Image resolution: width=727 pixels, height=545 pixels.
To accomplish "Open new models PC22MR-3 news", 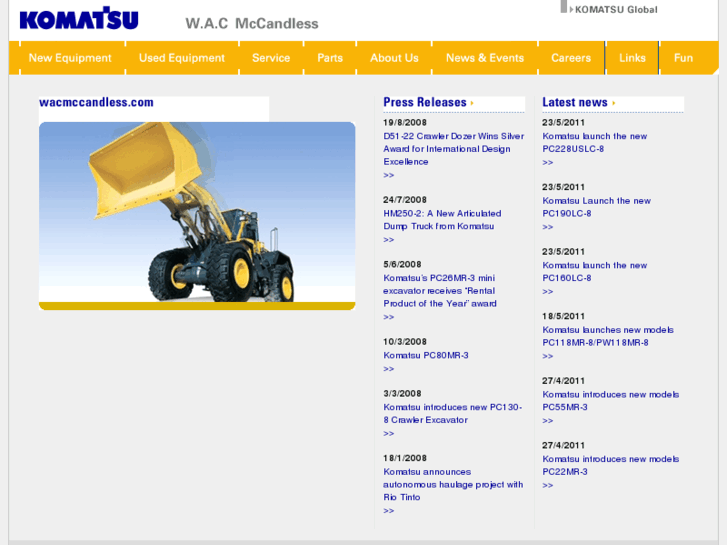I will coord(611,465).
